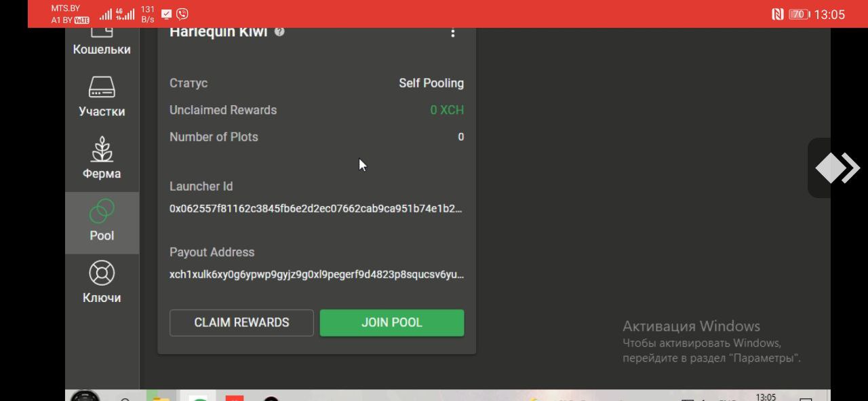
Task: Click the Self Pooling status value
Action: point(431,83)
